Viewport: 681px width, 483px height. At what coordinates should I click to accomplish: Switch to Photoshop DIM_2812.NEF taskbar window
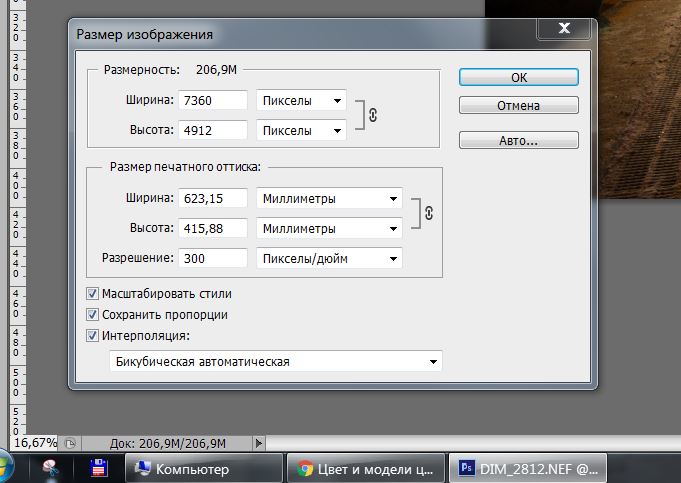click(528, 469)
